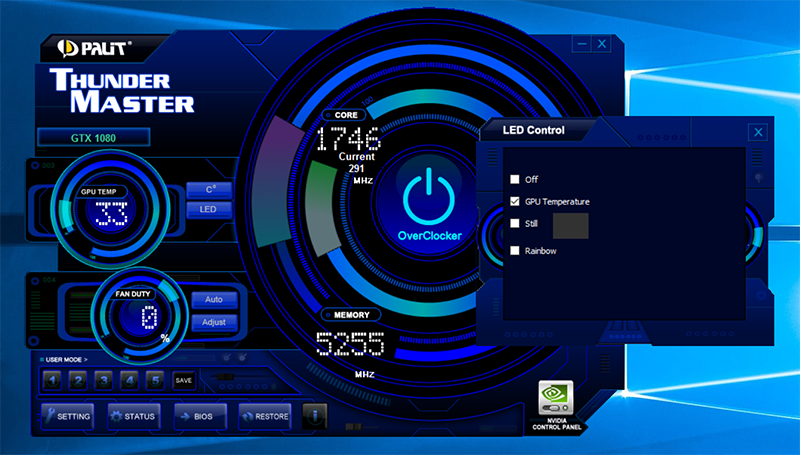Open LED control with LED button
Screen dimensions: 800x455
[209, 210]
